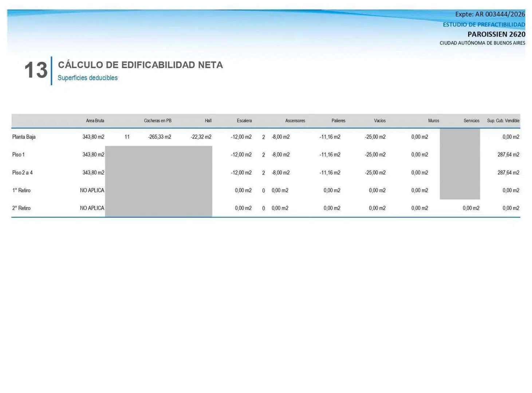Click the 'Superficies deducibles' subtitle
This screenshot has width=532, height=393.
[87, 78]
